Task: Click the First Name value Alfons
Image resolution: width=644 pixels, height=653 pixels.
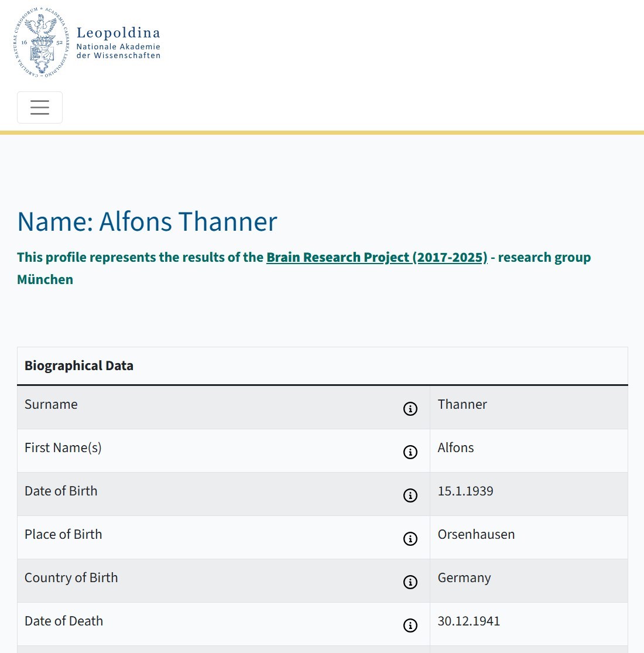Action: (x=455, y=447)
